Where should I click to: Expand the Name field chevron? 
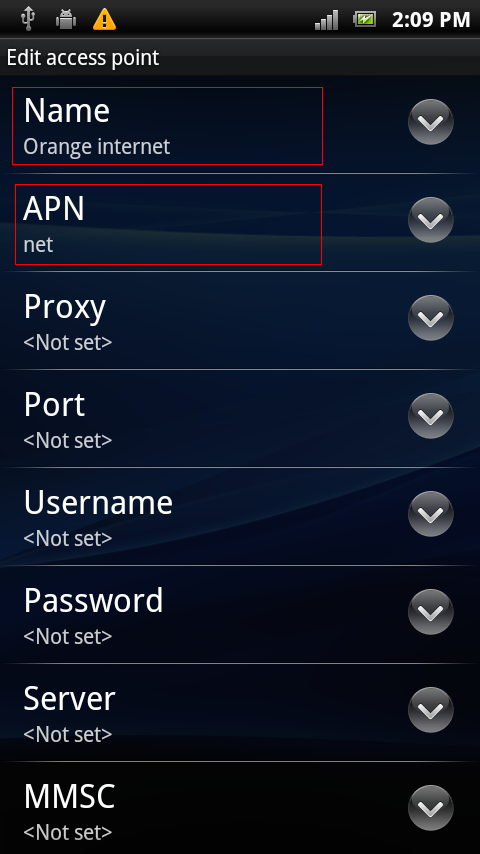coord(430,122)
